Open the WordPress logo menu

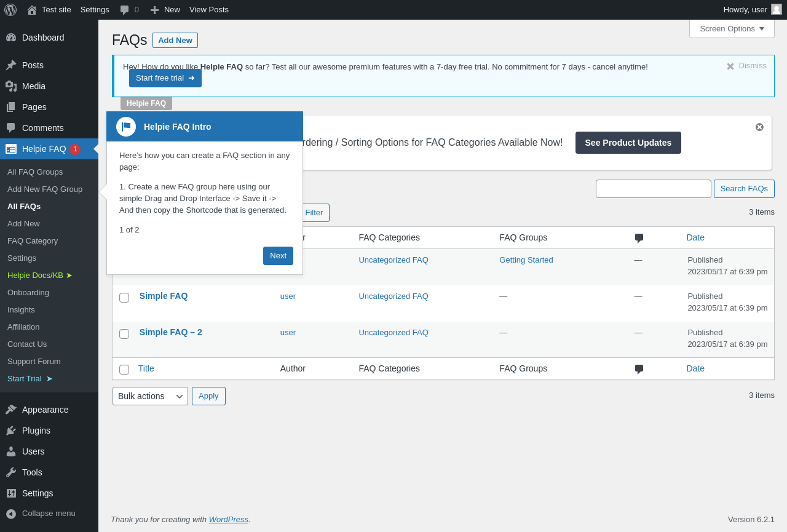[10, 10]
